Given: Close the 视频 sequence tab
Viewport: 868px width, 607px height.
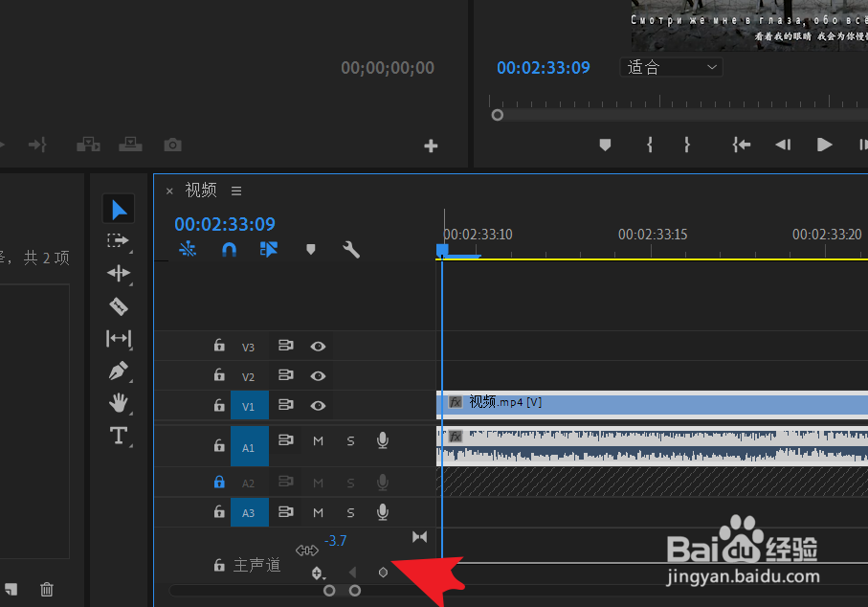Looking at the screenshot, I should [169, 191].
